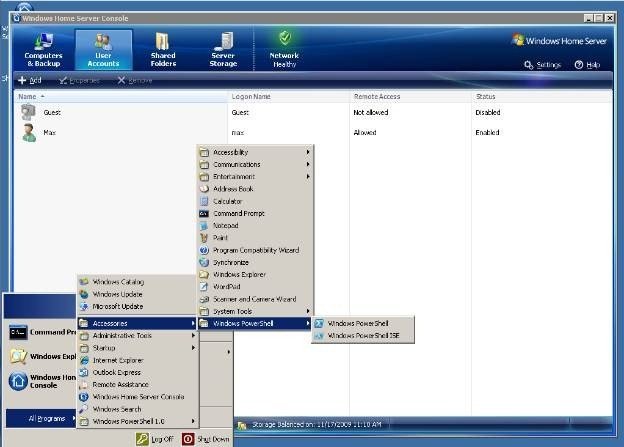
Task: Click the 'Enabled' status cell for Max
Action: (x=487, y=133)
